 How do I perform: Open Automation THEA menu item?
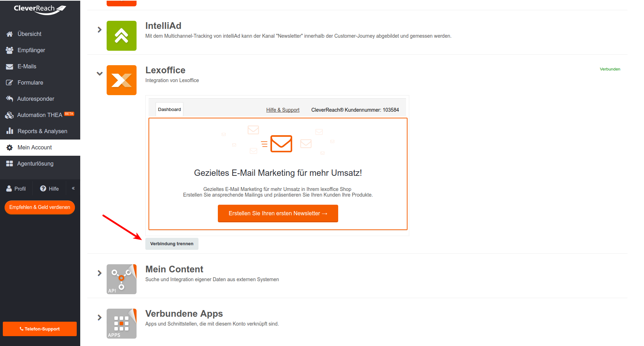tap(40, 115)
